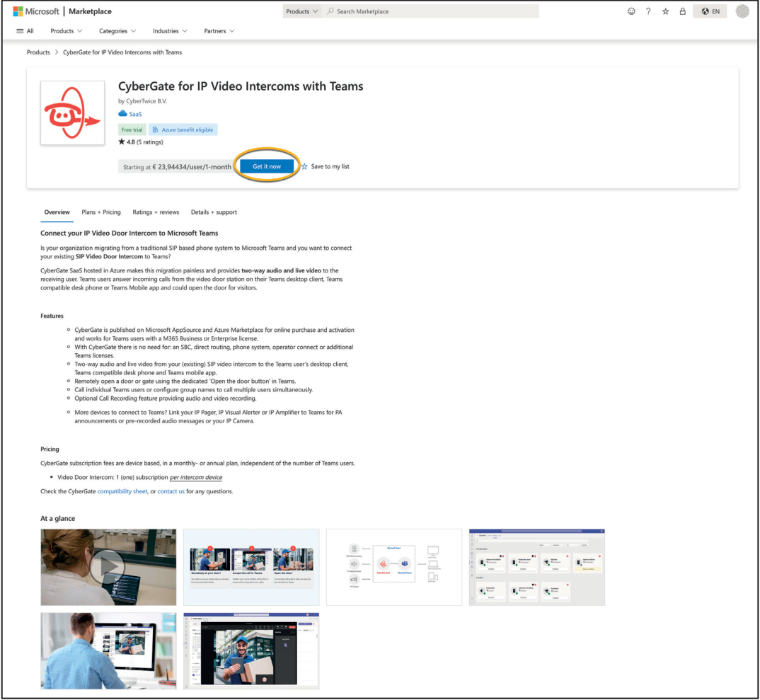Click the Microsoft logo
The height and width of the screenshot is (700, 760).
click(36, 11)
